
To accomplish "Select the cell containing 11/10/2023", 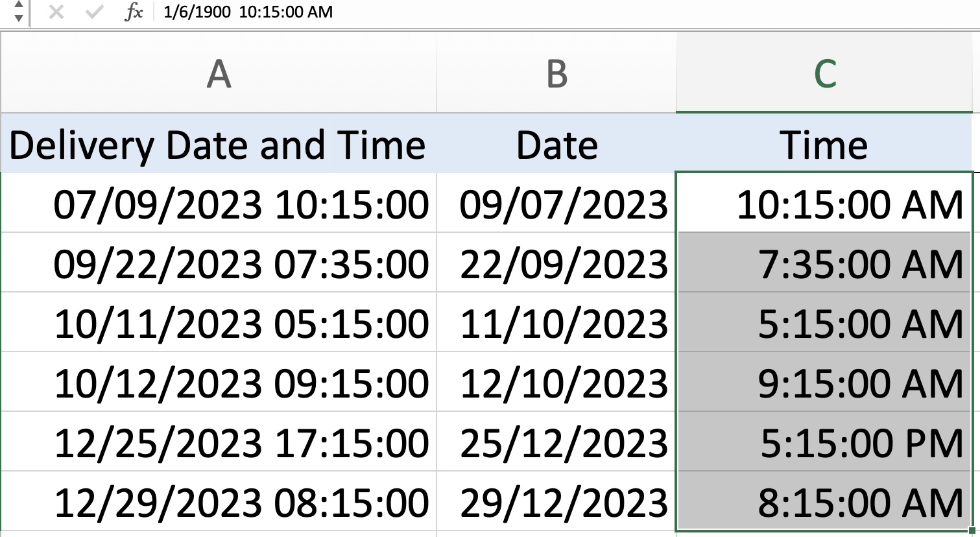I will click(556, 322).
